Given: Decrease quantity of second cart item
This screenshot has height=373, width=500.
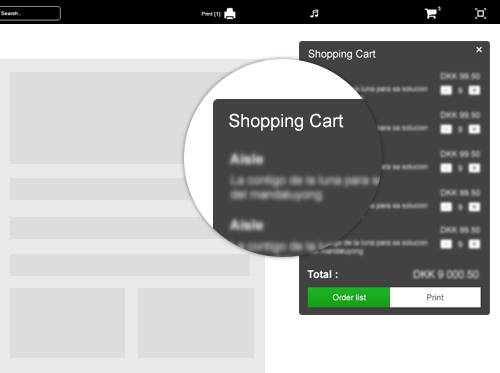Looking at the screenshot, I should coord(446,129).
